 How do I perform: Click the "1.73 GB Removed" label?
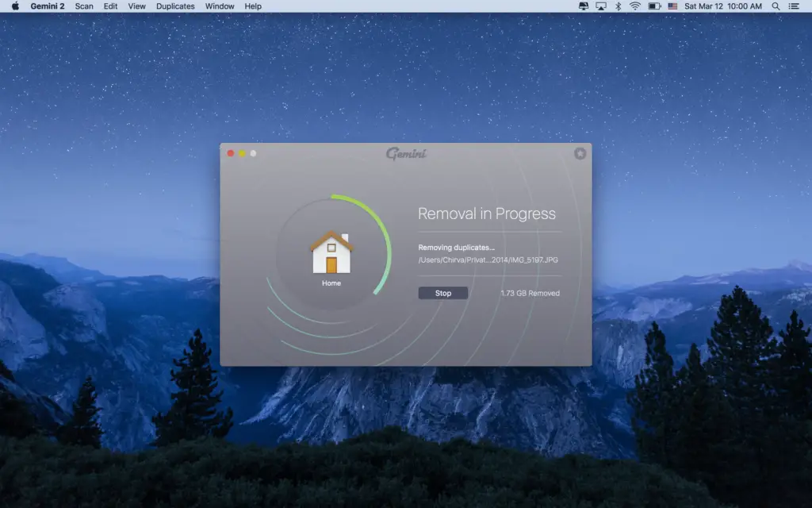(x=530, y=294)
